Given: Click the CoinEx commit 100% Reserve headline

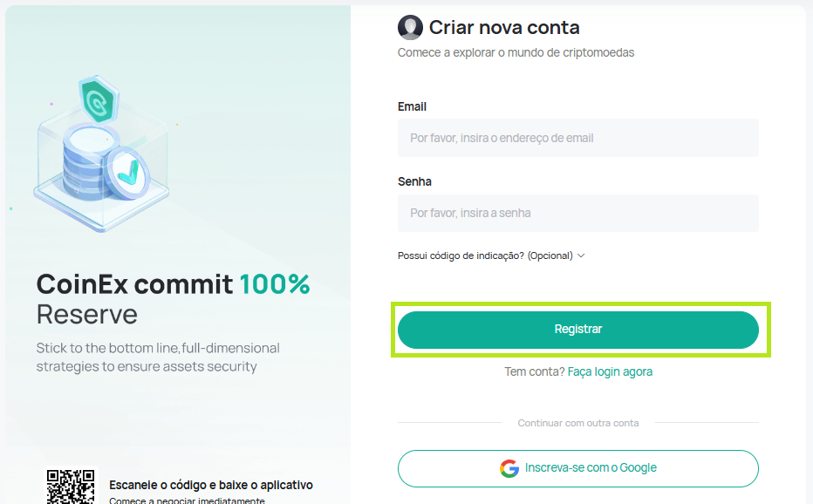Looking at the screenshot, I should point(174,299).
